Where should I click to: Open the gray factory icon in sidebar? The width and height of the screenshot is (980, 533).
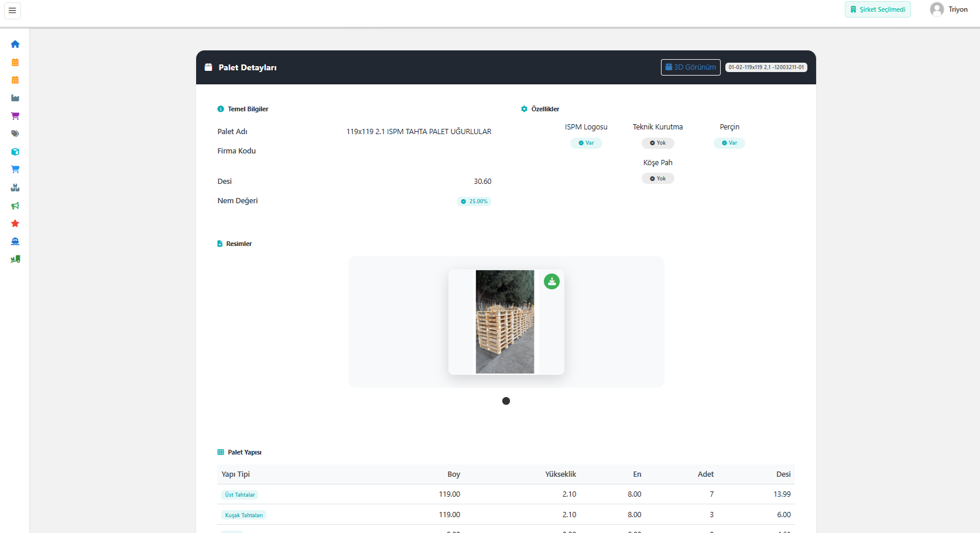(15, 98)
